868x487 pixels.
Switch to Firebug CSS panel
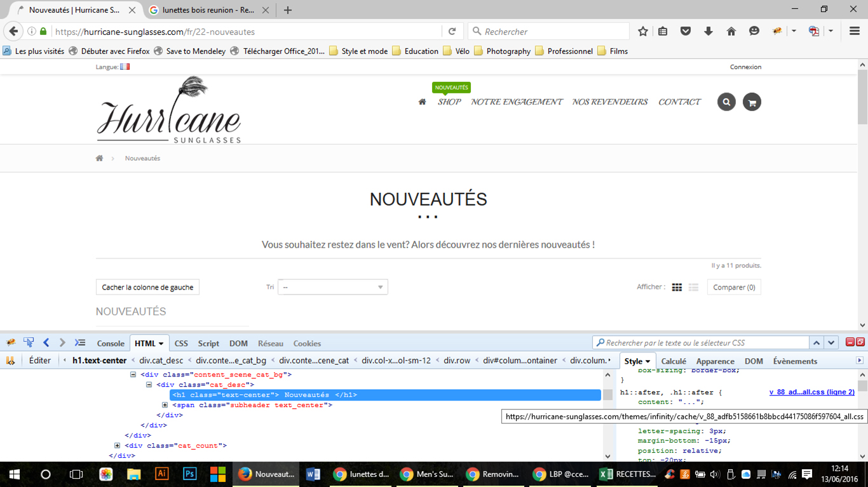coord(181,344)
